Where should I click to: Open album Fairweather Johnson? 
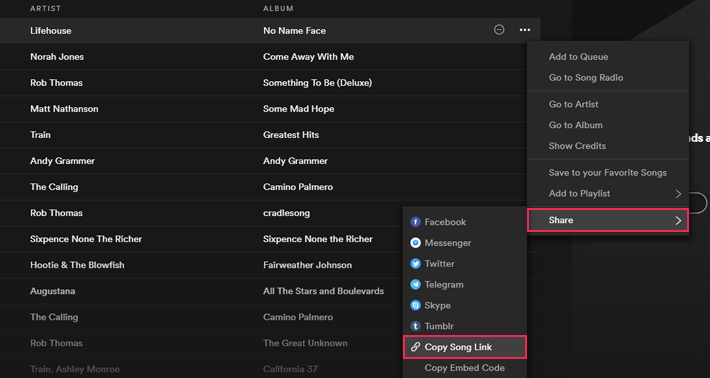[307, 265]
